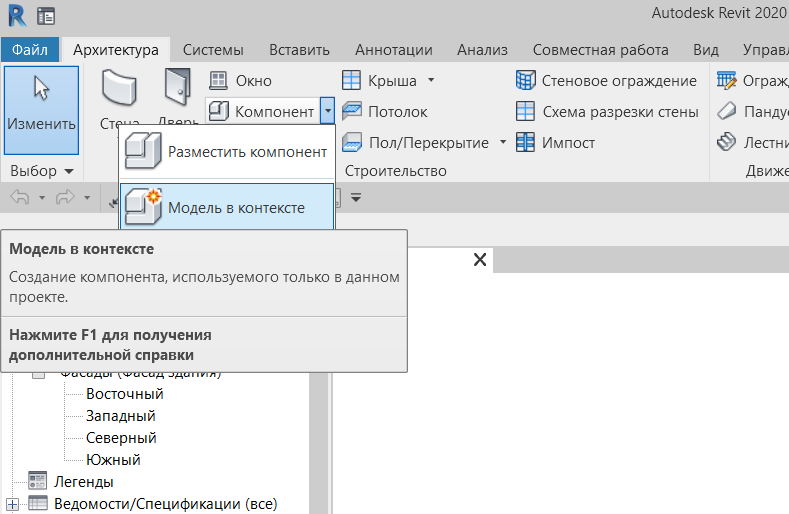Select the Дверь (Door) tool icon
The image size is (789, 514).
176,90
